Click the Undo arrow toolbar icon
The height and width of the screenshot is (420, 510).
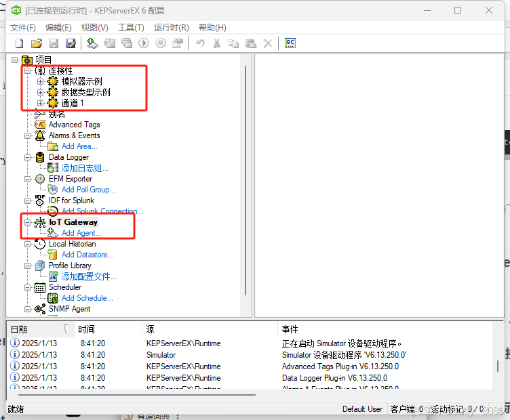click(x=200, y=43)
